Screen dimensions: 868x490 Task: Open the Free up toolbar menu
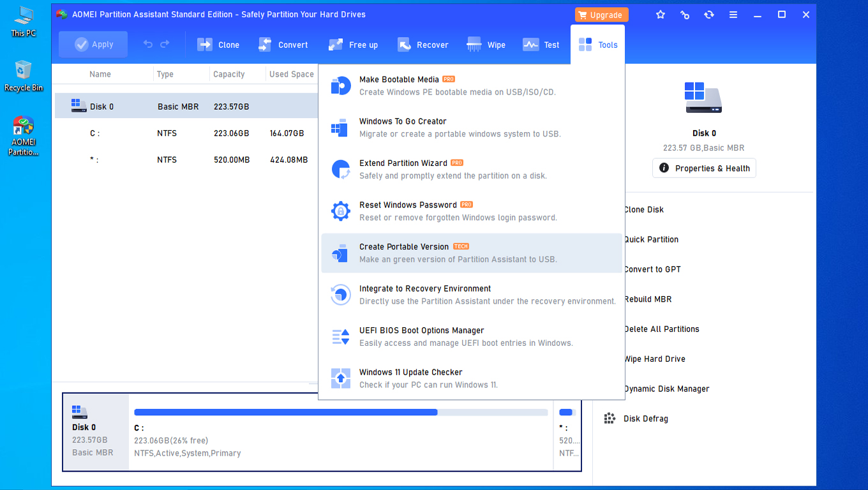pyautogui.click(x=353, y=45)
